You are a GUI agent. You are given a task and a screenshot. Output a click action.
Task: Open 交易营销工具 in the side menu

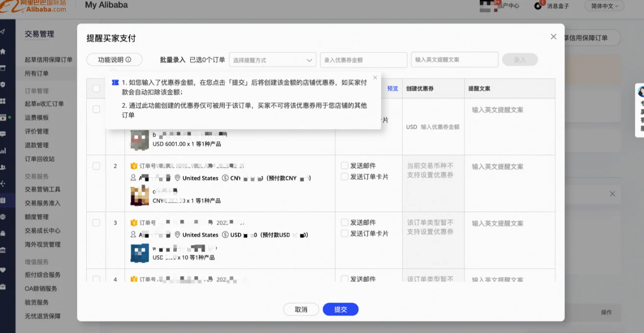pyautogui.click(x=43, y=189)
